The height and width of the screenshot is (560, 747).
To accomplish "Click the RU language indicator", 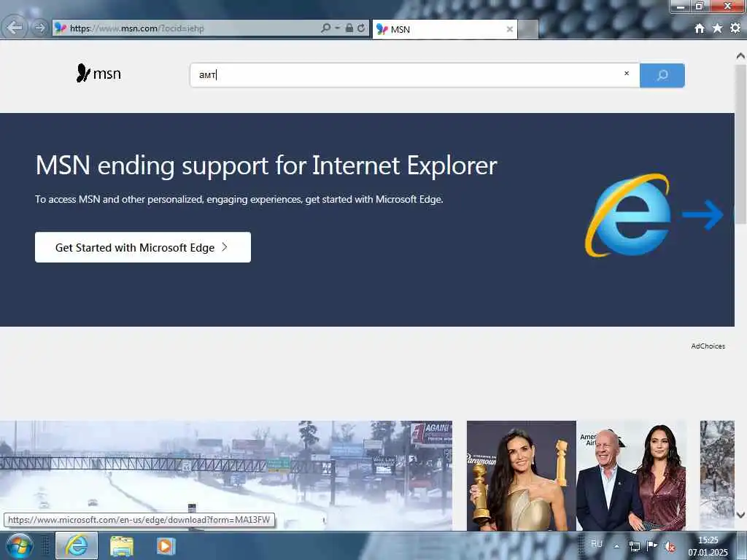I will coord(597,544).
